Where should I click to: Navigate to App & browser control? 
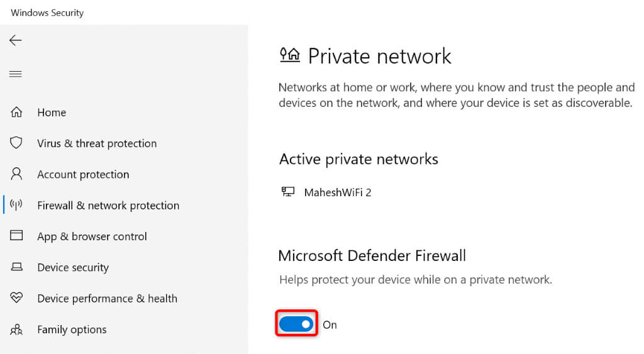[x=92, y=236]
